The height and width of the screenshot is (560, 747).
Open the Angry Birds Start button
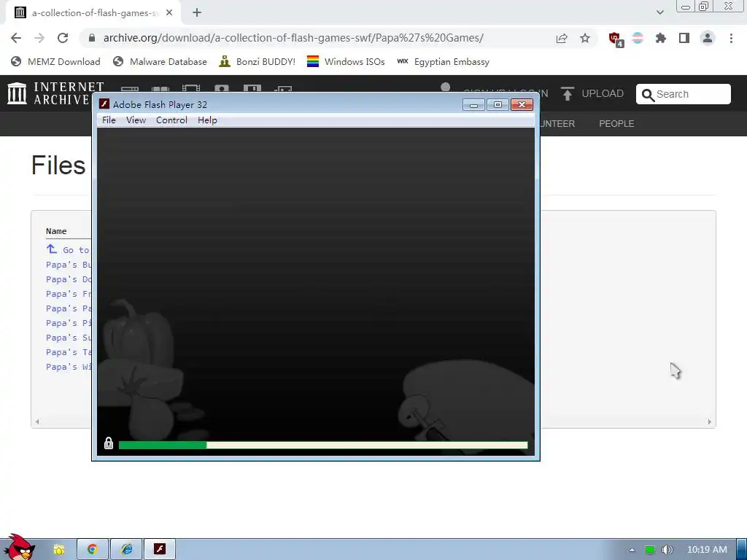19,548
